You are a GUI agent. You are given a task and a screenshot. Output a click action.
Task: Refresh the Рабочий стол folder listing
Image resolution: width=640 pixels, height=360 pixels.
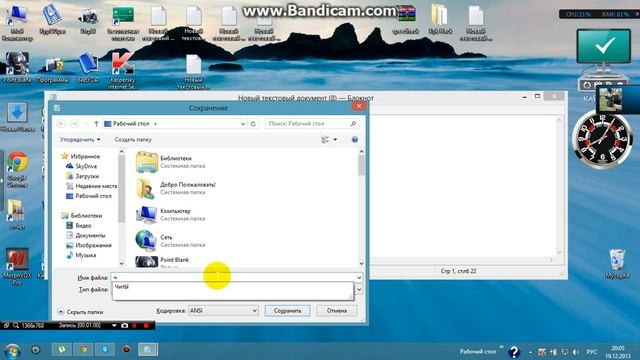coord(253,123)
